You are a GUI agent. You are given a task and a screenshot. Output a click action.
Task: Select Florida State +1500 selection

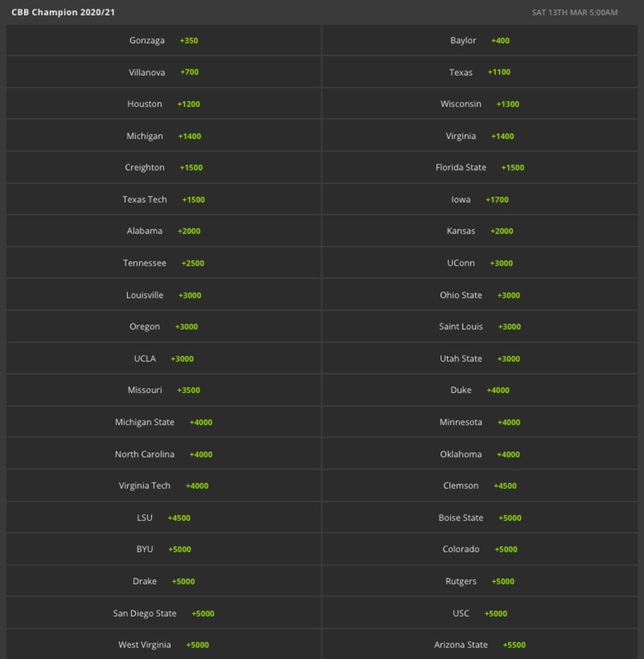[480, 167]
